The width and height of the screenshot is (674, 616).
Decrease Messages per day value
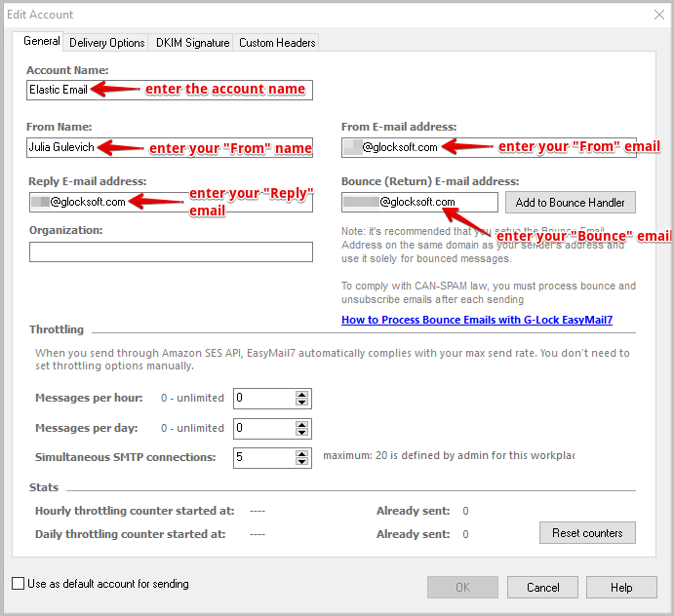(x=301, y=432)
